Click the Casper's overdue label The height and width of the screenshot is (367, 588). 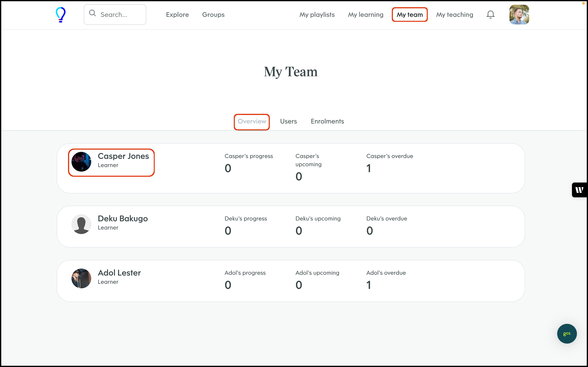390,156
